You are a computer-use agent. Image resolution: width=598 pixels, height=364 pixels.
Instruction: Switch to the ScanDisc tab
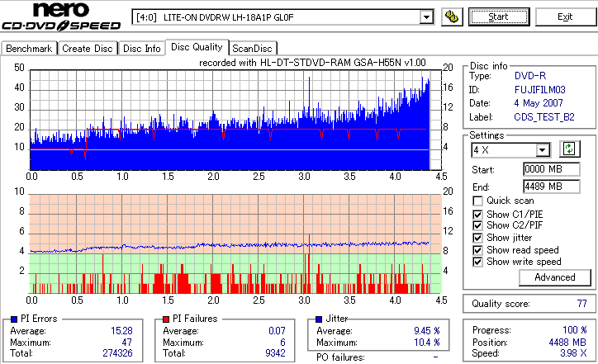tap(252, 49)
